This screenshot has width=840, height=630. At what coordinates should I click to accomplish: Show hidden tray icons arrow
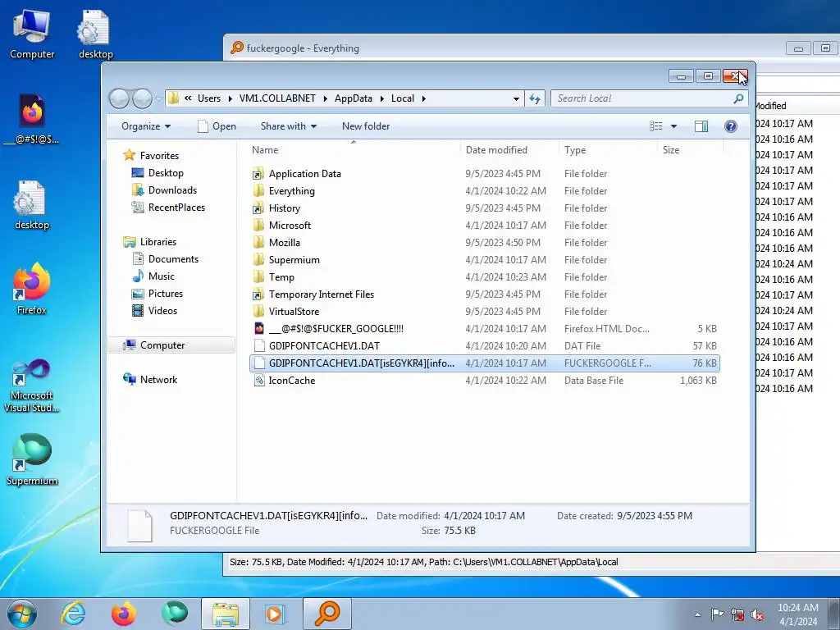(697, 614)
